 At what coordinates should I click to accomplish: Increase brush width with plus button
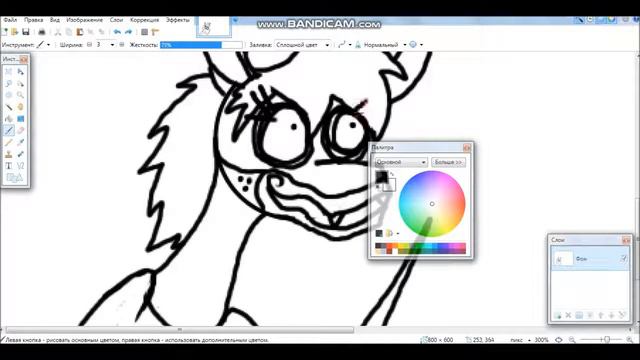(x=122, y=45)
